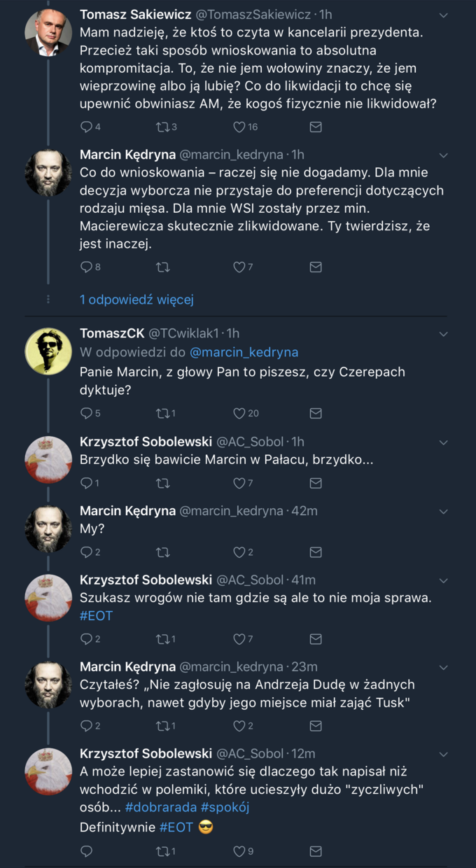Screen dimensions: 476x868
Task: Like Kędryna's "My?" reply
Action: point(238,552)
